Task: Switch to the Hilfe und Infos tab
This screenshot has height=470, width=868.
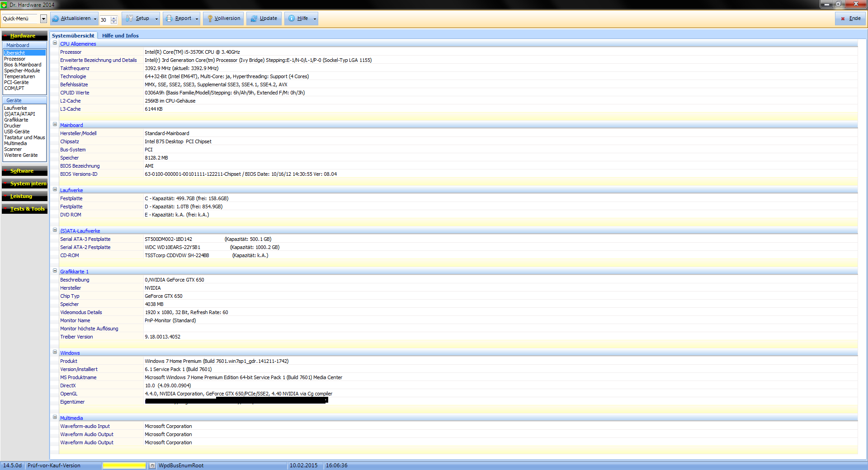Action: click(x=120, y=36)
